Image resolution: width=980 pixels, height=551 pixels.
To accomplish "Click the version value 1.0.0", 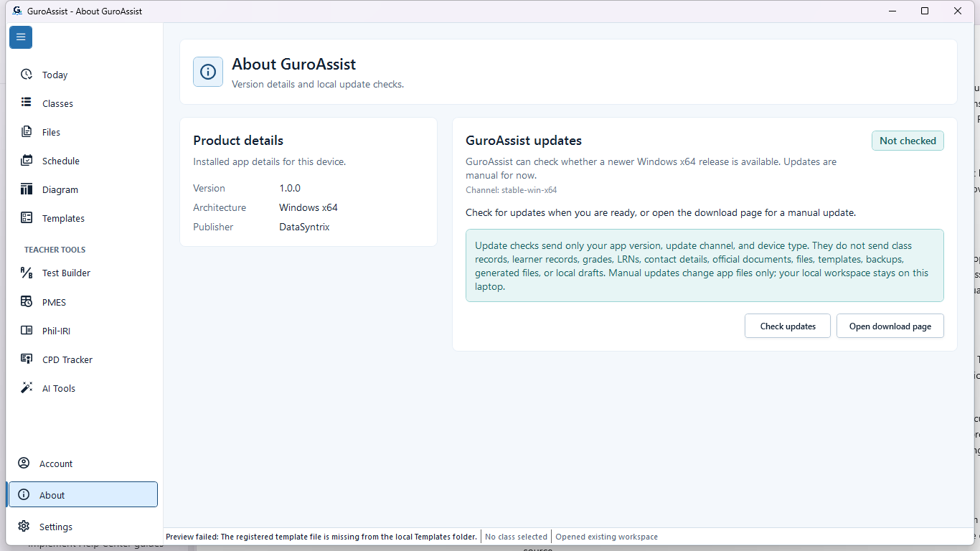I will tap(290, 188).
